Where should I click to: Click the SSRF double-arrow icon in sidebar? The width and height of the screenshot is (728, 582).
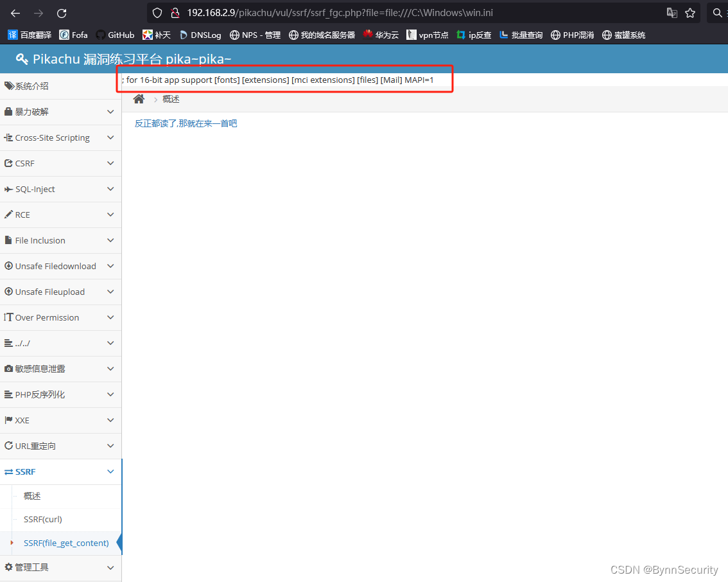pos(8,472)
